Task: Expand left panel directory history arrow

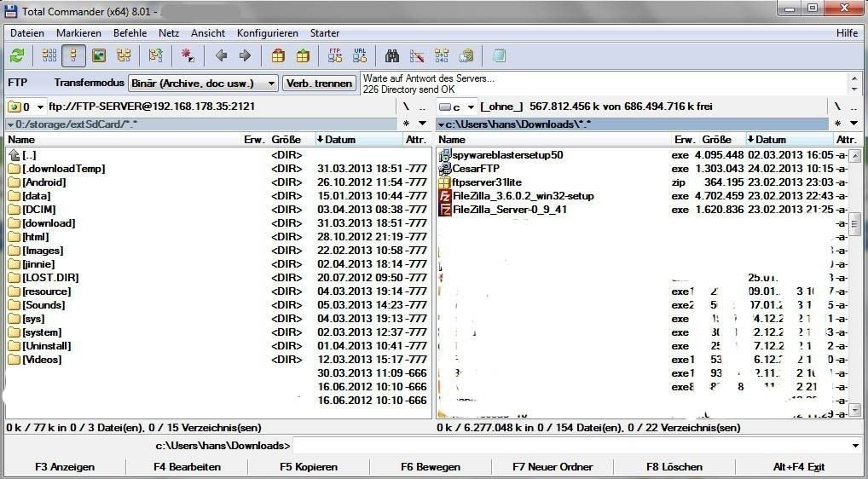Action: [422, 124]
